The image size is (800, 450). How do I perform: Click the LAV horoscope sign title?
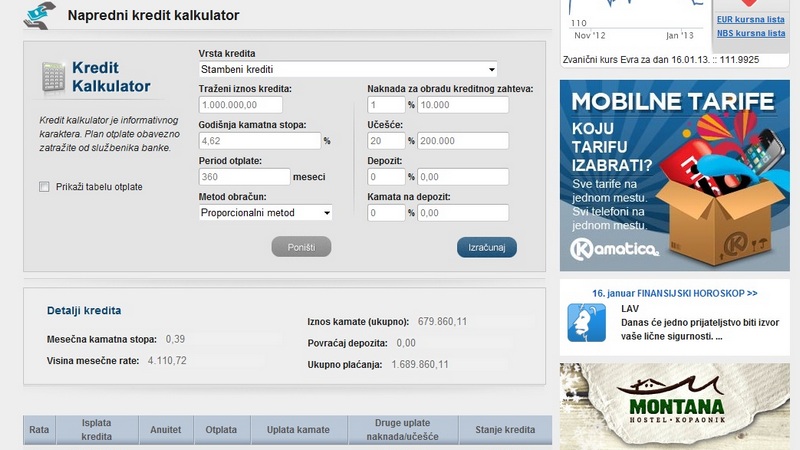(x=630, y=309)
